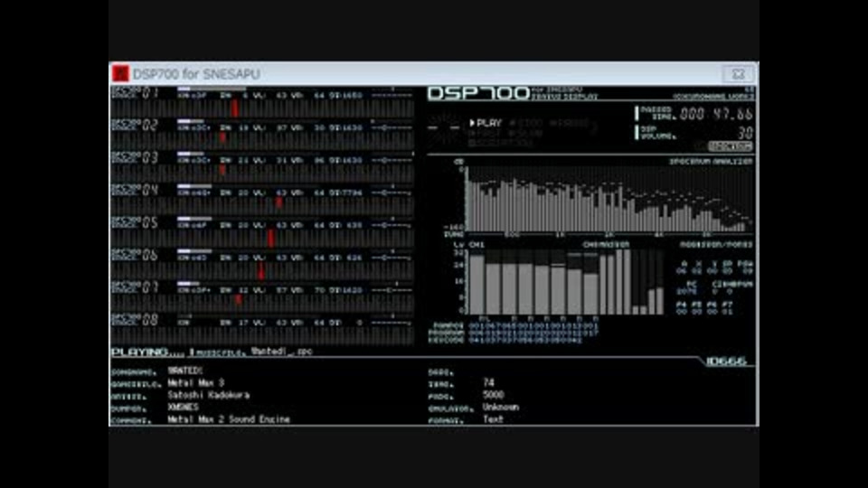
Task: Click channel 02 pan slider knob
Action: click(383, 127)
